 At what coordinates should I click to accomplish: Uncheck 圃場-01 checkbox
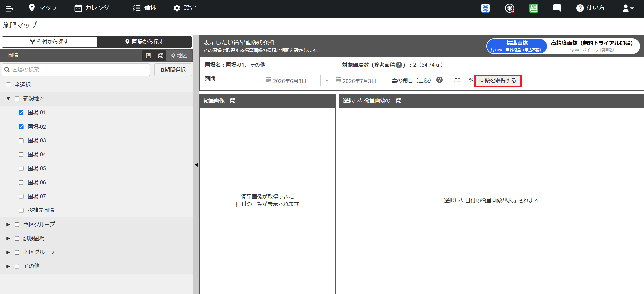21,113
